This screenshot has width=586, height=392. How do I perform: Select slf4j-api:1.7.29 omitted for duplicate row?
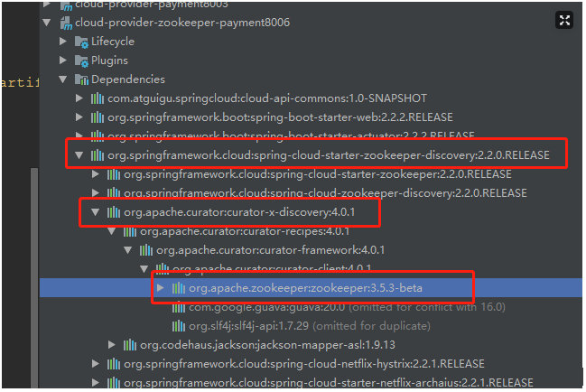pyautogui.click(x=310, y=326)
